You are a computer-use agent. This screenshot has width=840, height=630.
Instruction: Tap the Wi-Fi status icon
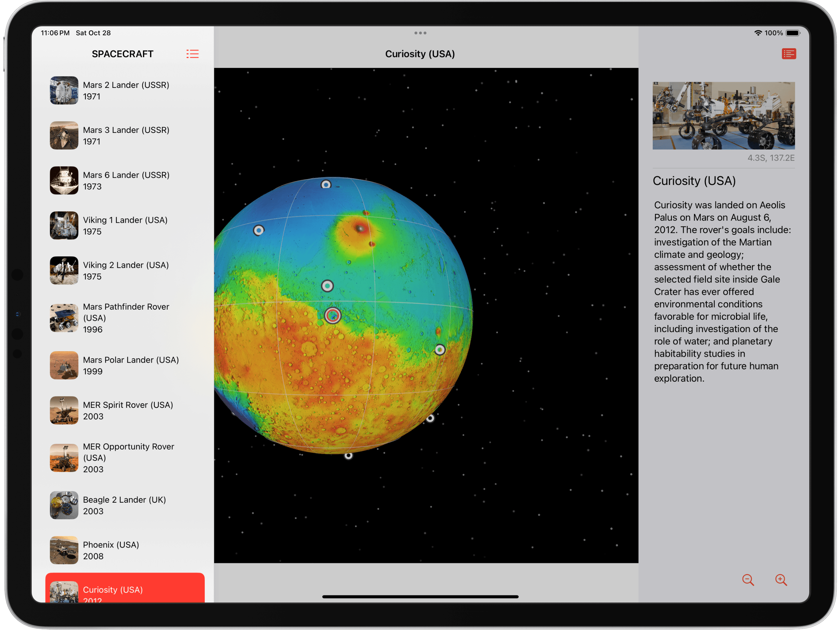point(758,33)
